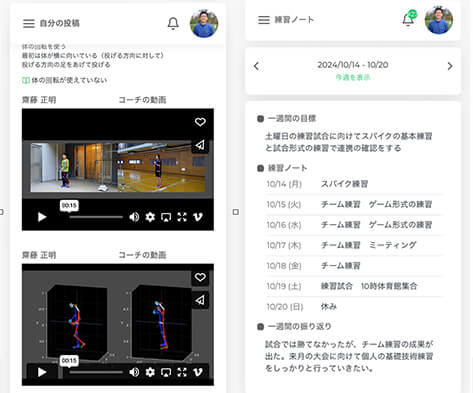Click the bell icon in 自分の投稿 header
Screen dimensions: 473x393
tap(173, 23)
